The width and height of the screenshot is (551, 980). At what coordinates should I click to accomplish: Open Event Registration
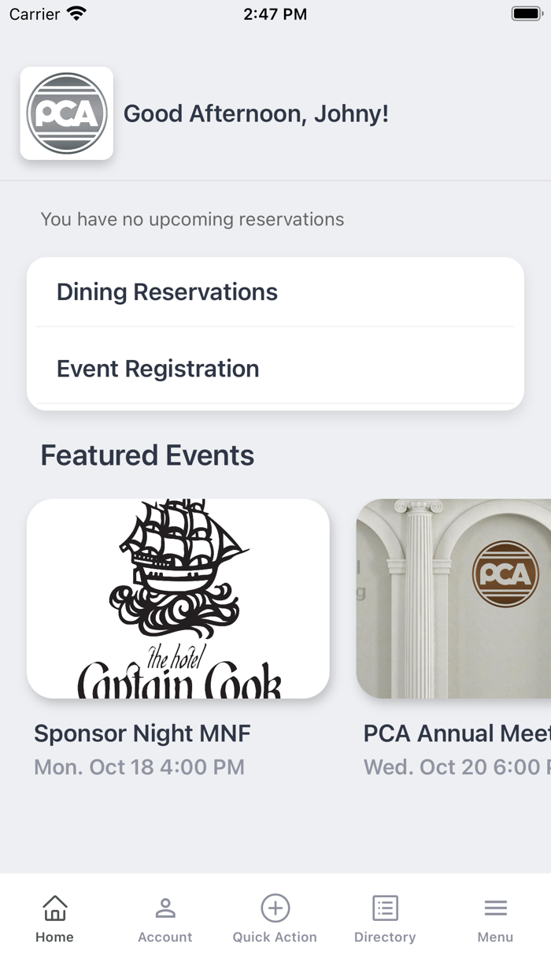pos(157,368)
